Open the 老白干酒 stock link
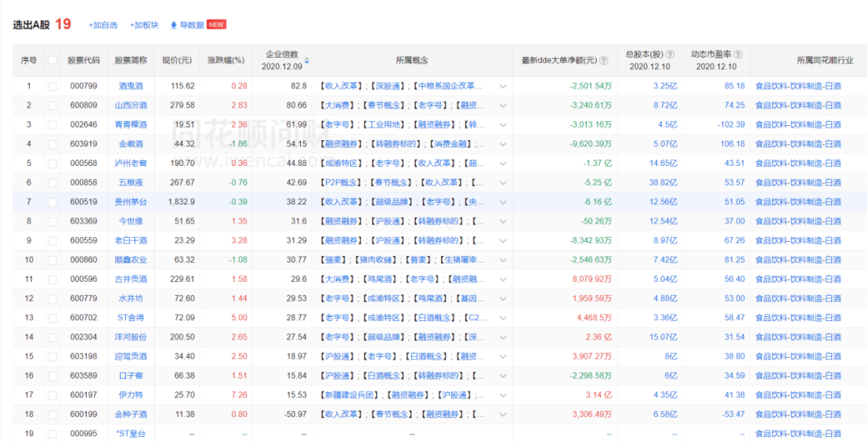This screenshot has width=868, height=443. [131, 241]
